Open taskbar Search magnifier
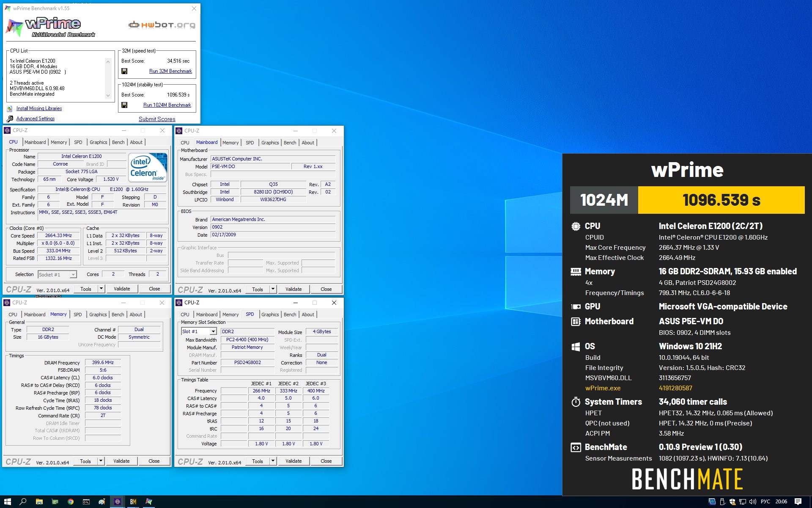 click(x=23, y=502)
